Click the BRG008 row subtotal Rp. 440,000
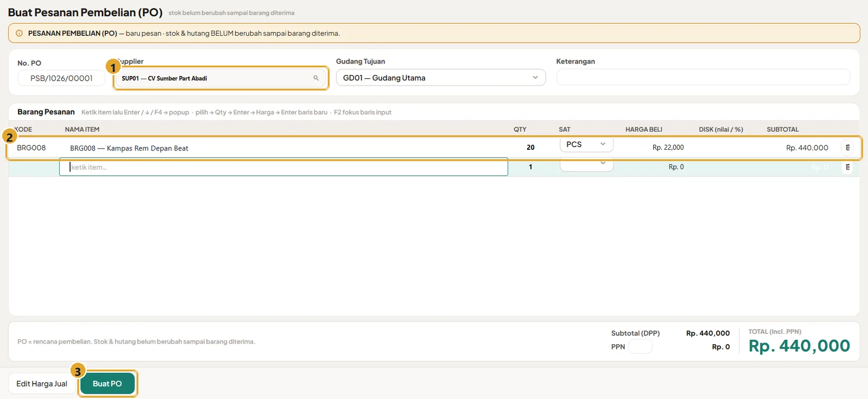Viewport: 868px width, 399px height. 807,148
